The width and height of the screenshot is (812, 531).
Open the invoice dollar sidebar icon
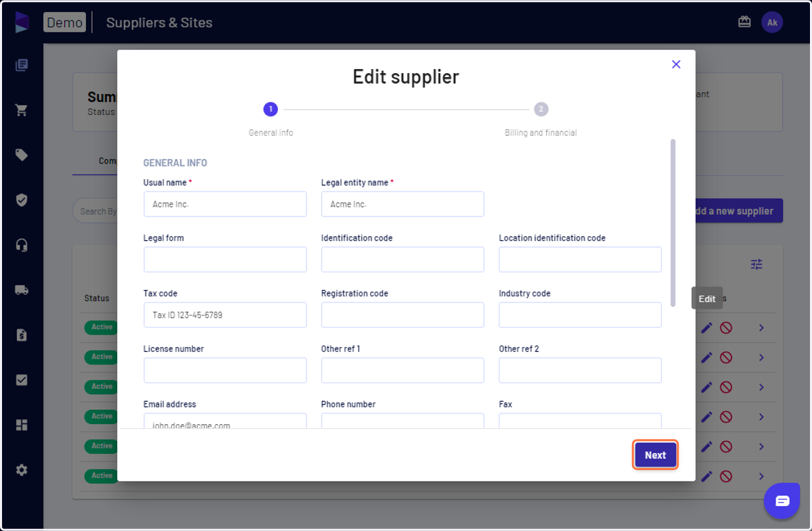click(x=22, y=335)
